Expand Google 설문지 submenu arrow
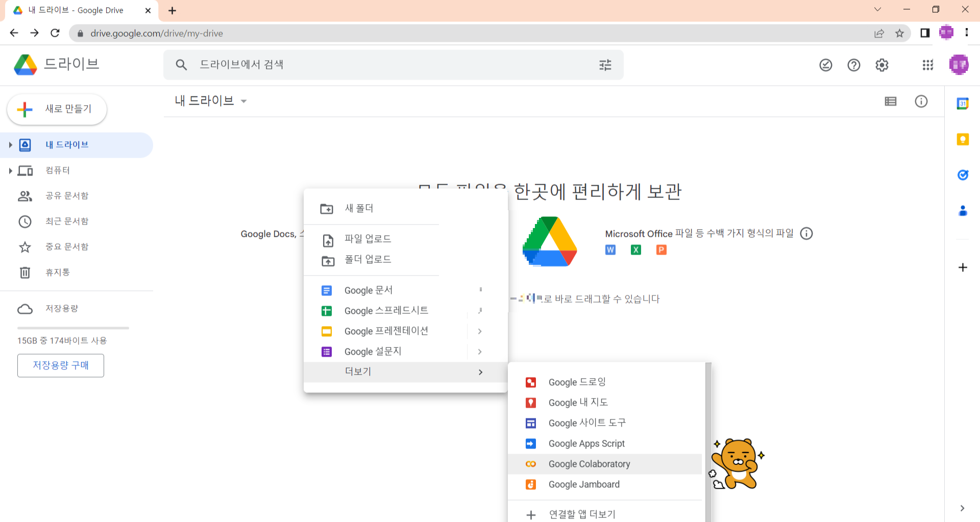 click(x=480, y=352)
